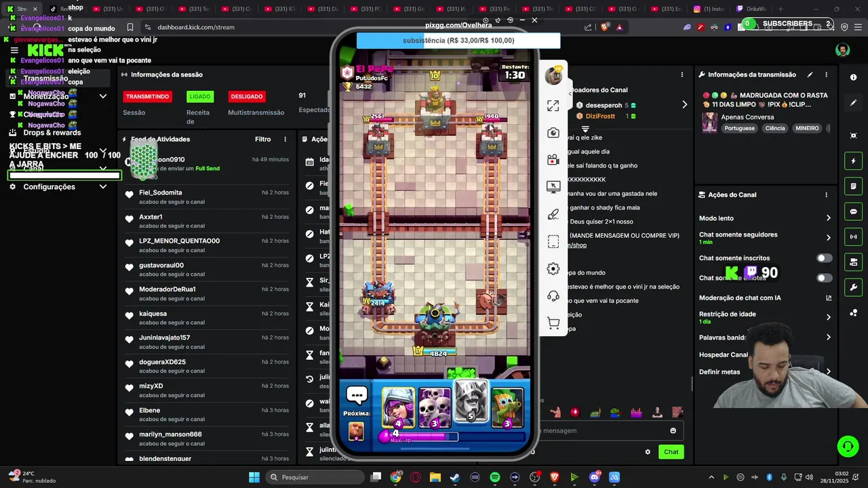Click the channel actions widget icon

coord(853,262)
